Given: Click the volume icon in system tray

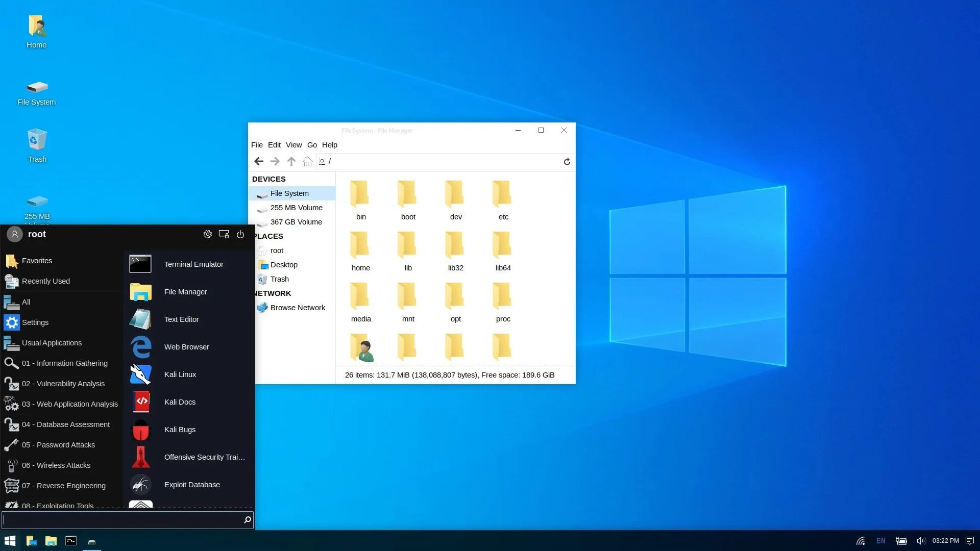Looking at the screenshot, I should point(921,541).
